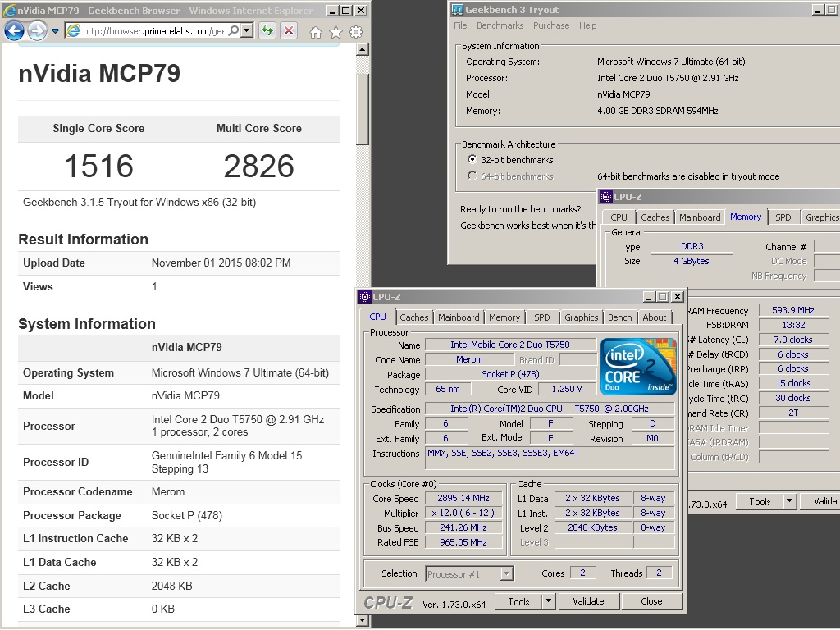
Task: Click Validate button in front CPU-Z
Action: [587, 601]
